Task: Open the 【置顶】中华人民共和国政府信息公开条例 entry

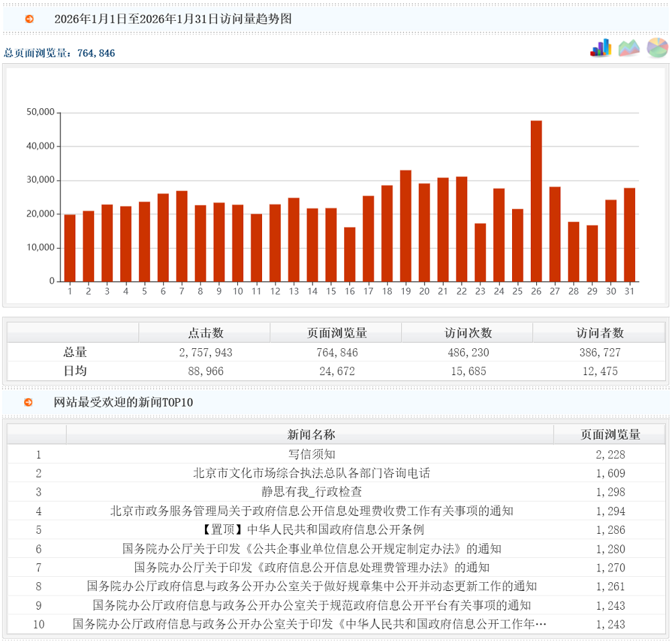Action: (x=311, y=530)
